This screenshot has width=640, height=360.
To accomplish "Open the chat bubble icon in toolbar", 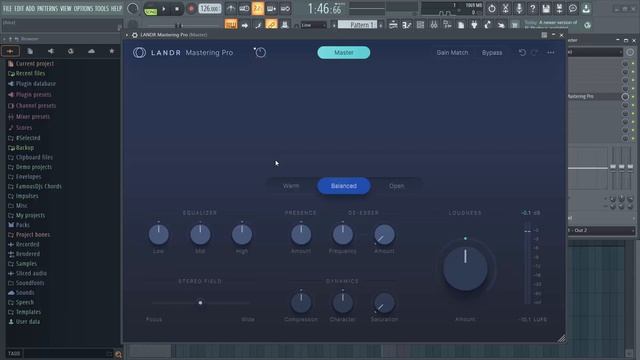I will point(573,8).
